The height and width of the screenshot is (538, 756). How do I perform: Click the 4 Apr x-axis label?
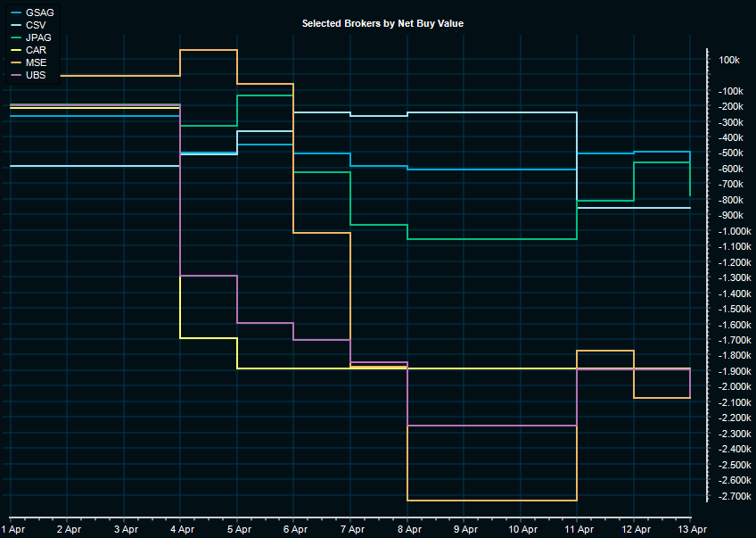pyautogui.click(x=181, y=529)
